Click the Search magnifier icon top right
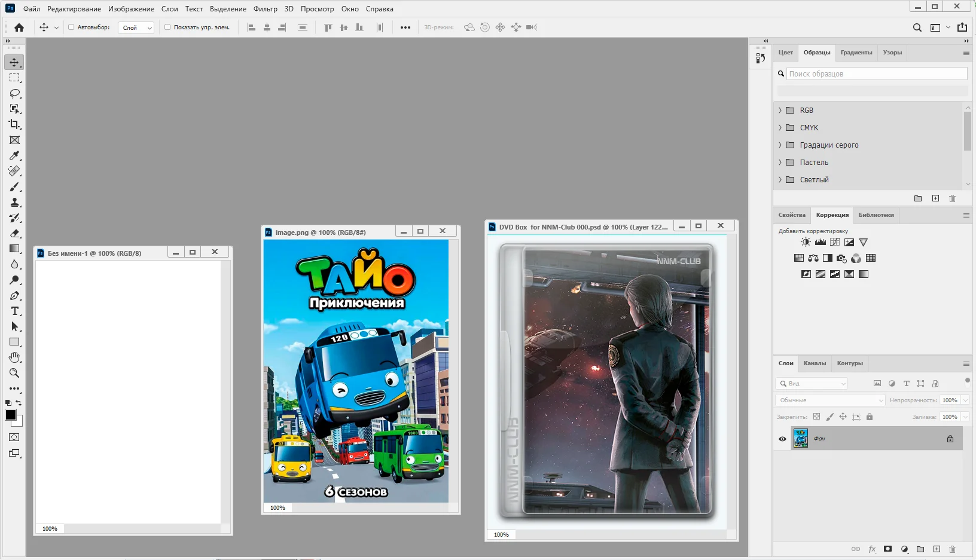The image size is (976, 560). point(917,27)
